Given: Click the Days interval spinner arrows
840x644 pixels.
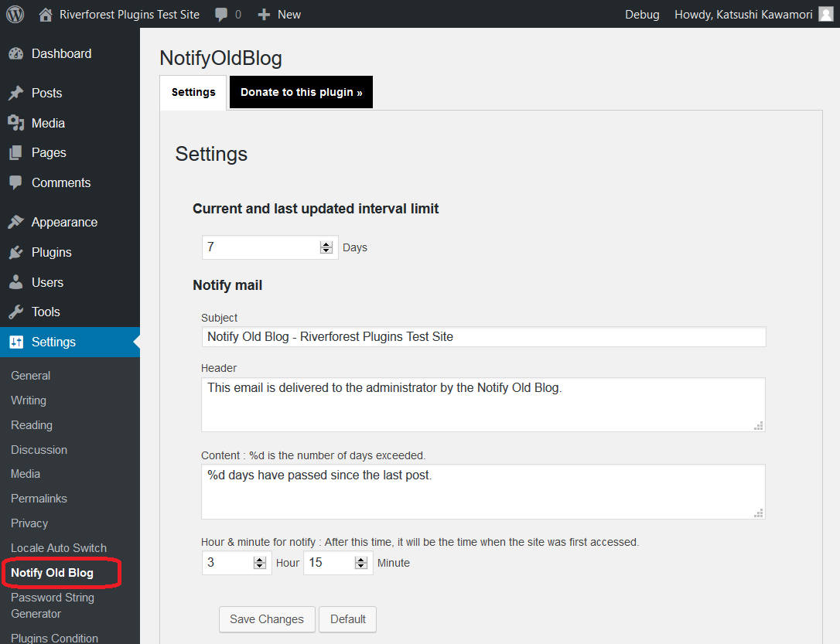Looking at the screenshot, I should pyautogui.click(x=326, y=247).
